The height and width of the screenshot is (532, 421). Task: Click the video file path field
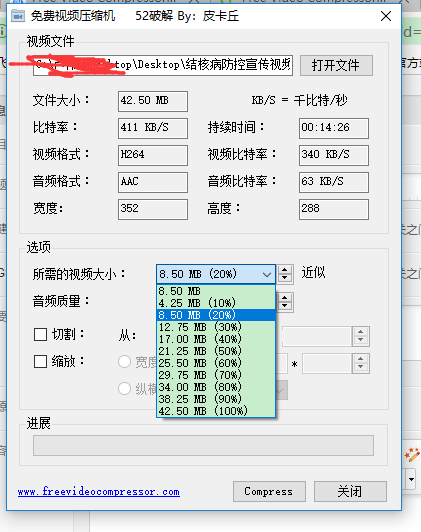pyautogui.click(x=163, y=64)
